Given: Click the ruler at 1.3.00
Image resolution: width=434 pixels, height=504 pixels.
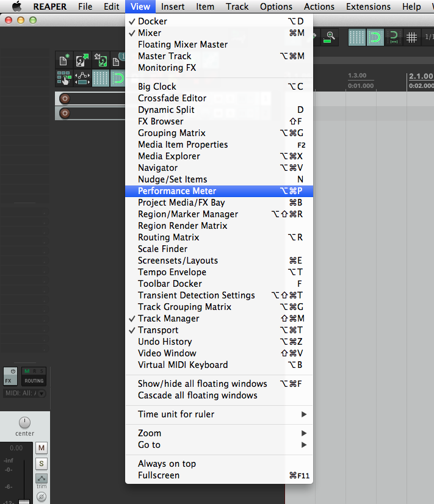Looking at the screenshot, I should (x=357, y=76).
